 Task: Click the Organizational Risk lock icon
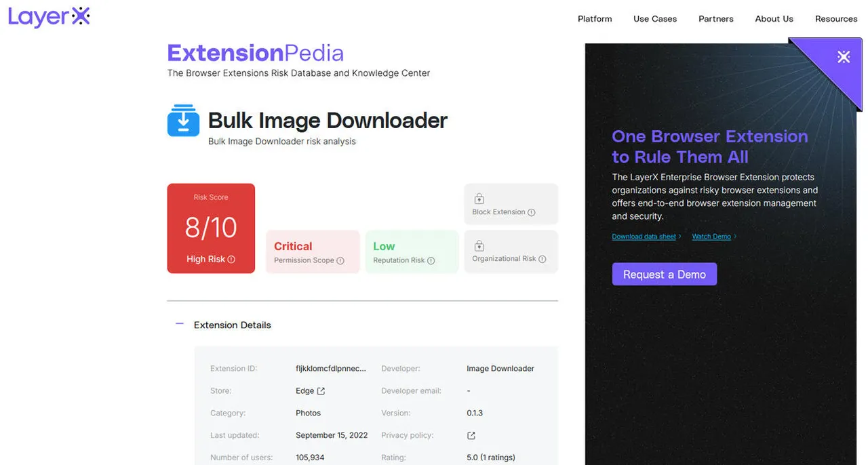[479, 245]
